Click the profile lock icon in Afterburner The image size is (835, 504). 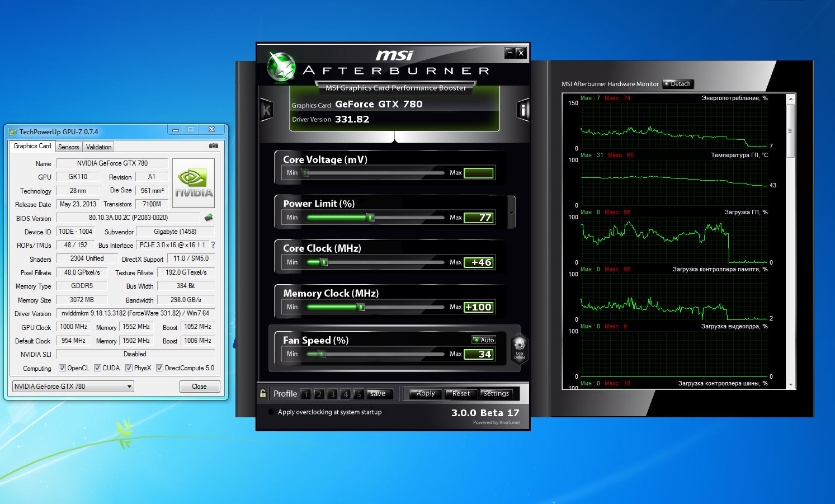point(263,393)
